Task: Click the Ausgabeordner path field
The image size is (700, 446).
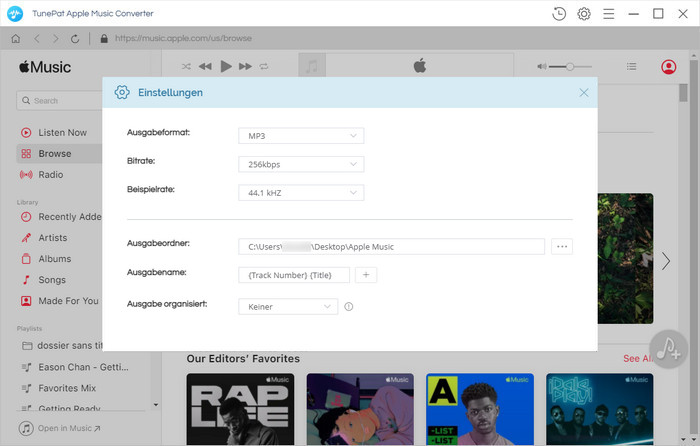Action: (x=391, y=246)
